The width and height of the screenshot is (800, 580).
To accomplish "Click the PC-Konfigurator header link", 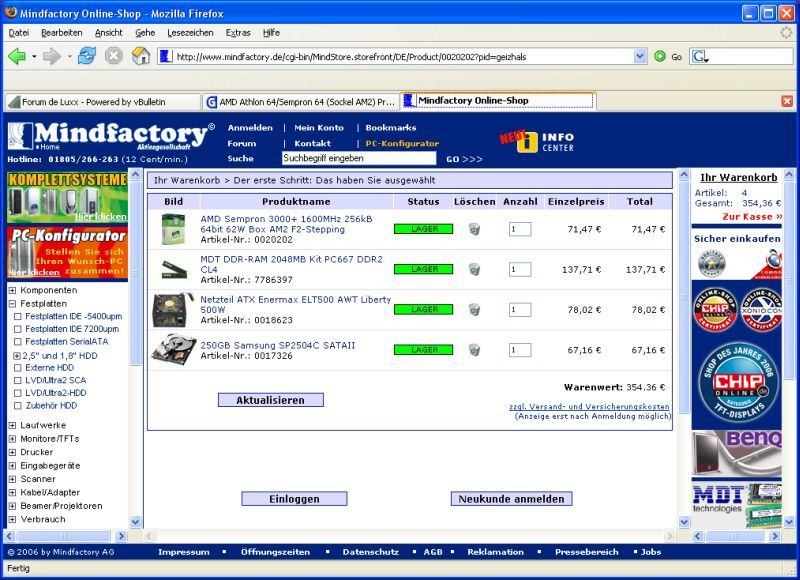I will pos(402,144).
